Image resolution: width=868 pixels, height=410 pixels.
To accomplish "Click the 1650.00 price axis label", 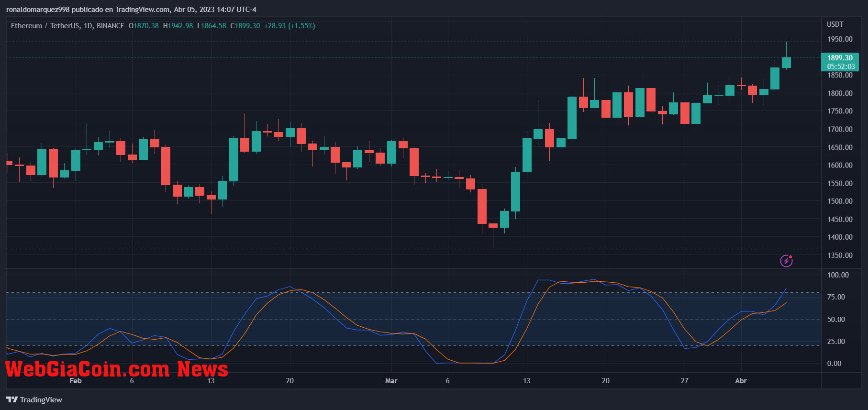I will (840, 147).
